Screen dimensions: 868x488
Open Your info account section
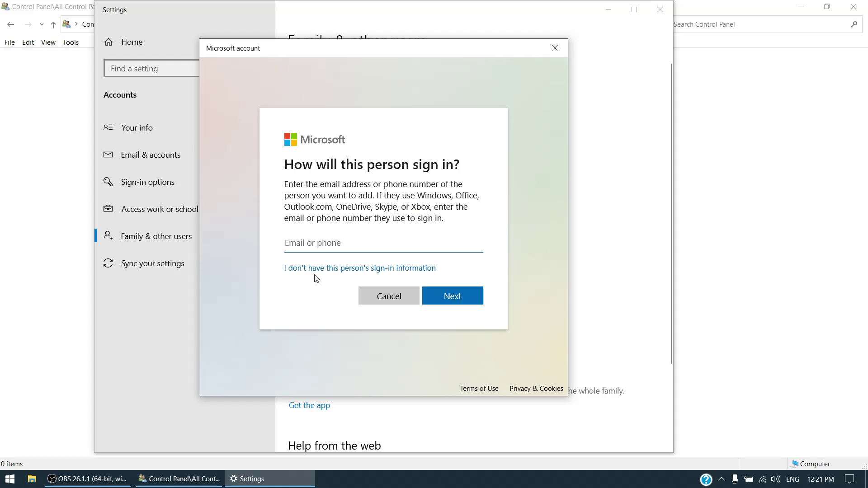[x=137, y=128]
